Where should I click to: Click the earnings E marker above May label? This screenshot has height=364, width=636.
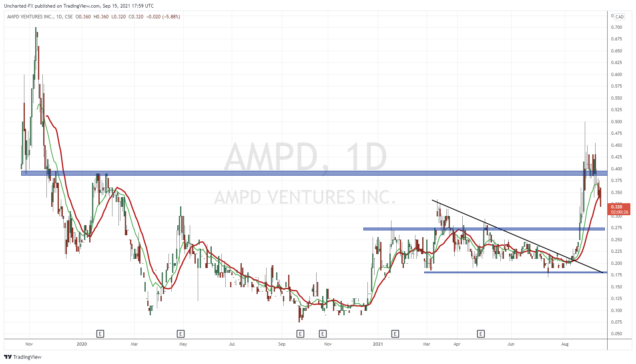181,334
